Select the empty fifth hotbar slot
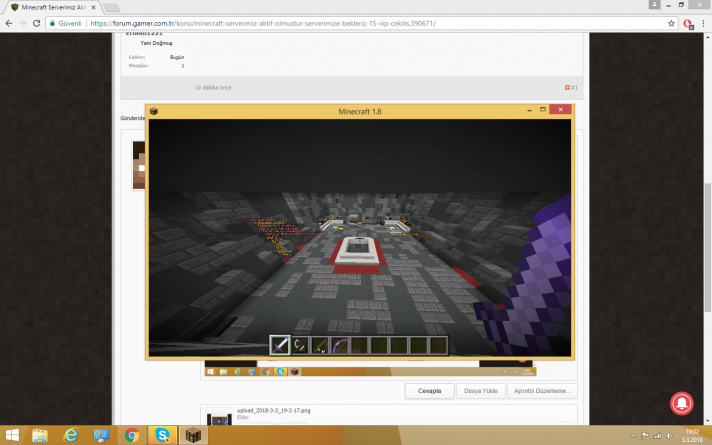 360,345
